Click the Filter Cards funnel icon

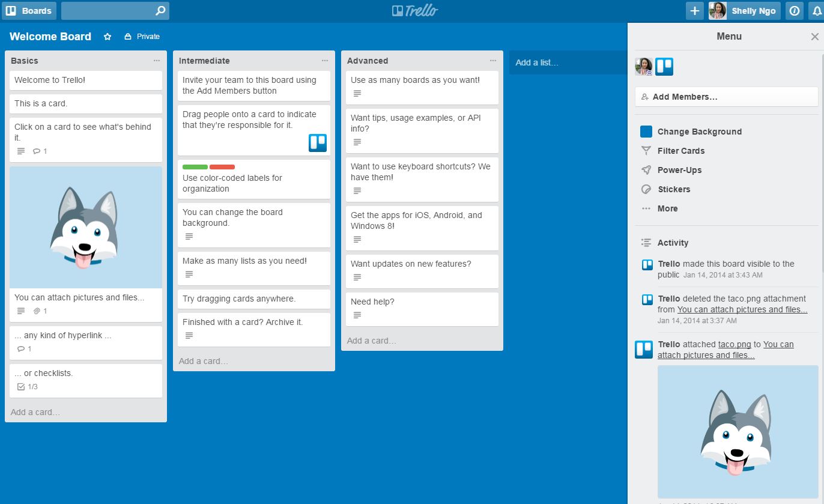(x=646, y=151)
